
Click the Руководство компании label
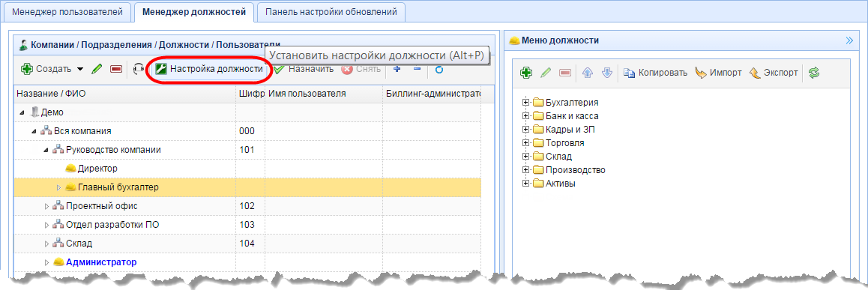[x=113, y=150]
